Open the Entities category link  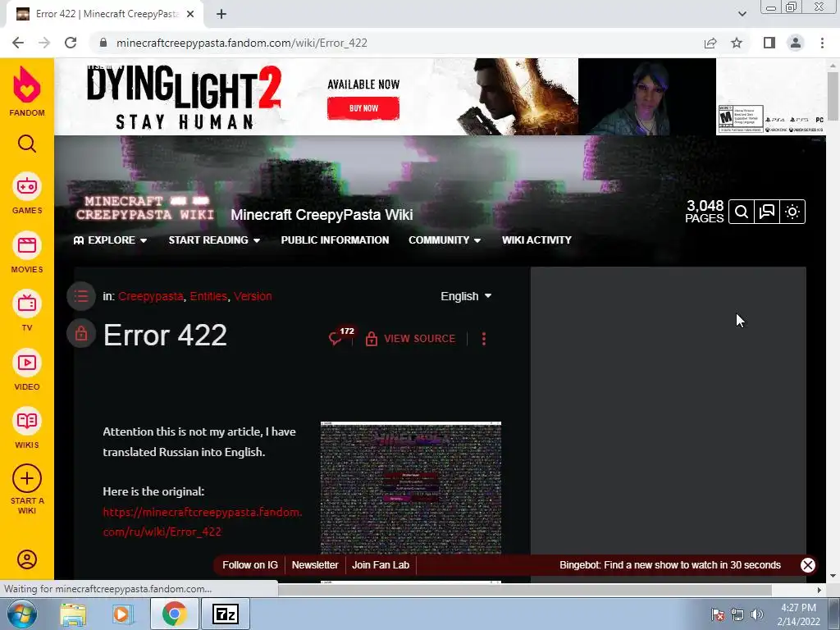coord(208,296)
